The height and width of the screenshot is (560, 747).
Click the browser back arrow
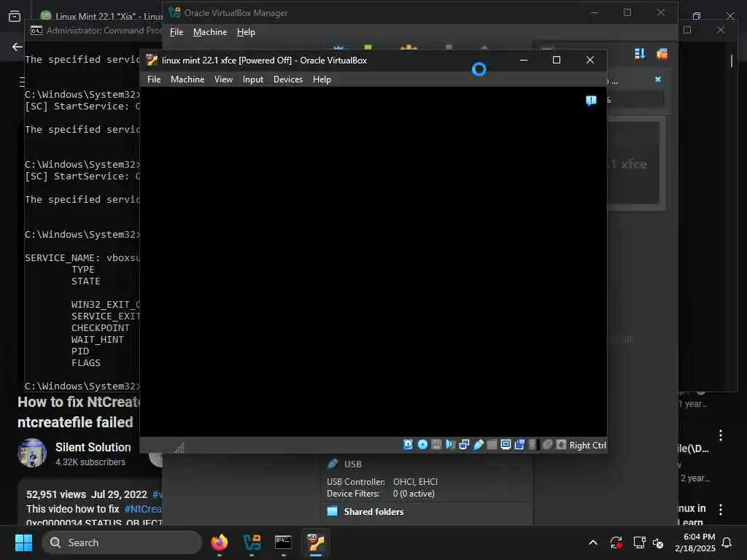tap(18, 47)
